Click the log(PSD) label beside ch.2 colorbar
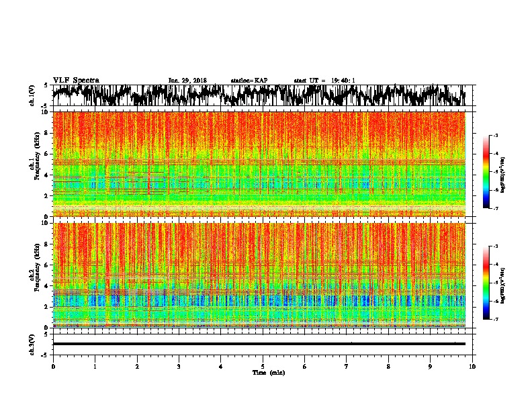 click(502, 285)
